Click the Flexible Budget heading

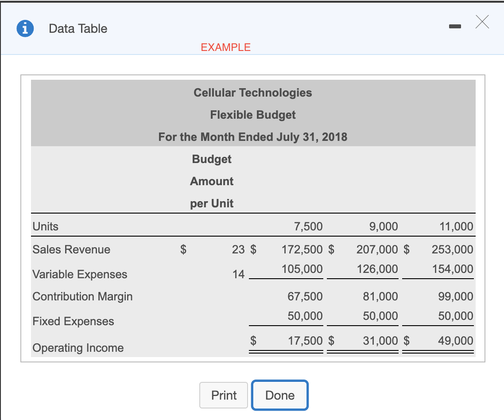(252, 115)
